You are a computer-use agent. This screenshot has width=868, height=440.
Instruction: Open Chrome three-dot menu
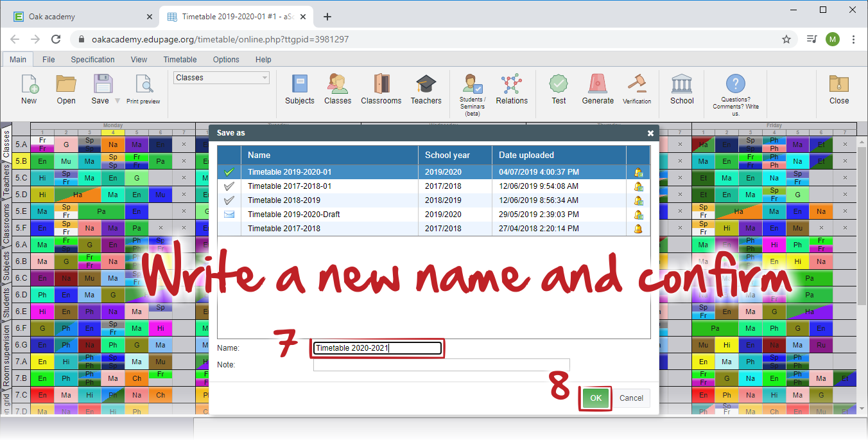coord(854,39)
